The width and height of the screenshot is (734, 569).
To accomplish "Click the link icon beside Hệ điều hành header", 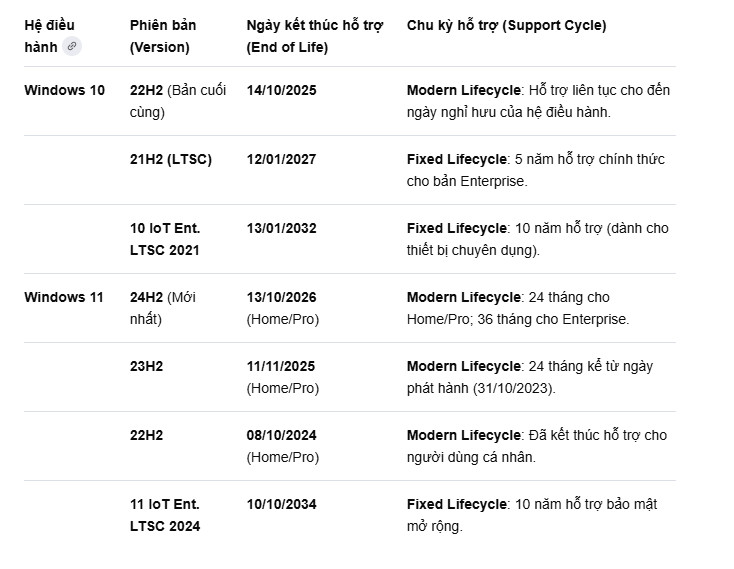I will (72, 47).
